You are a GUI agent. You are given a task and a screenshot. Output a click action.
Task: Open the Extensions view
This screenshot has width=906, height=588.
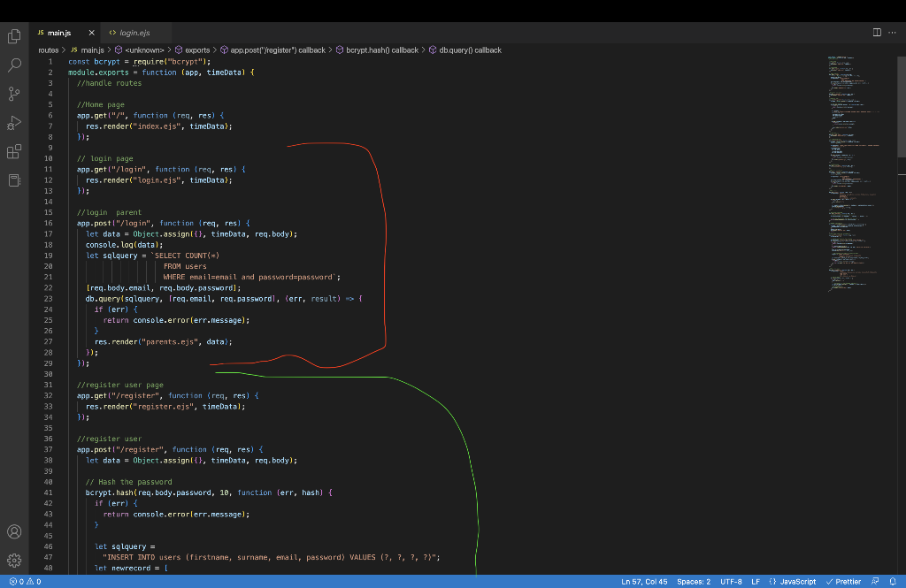click(x=13, y=151)
